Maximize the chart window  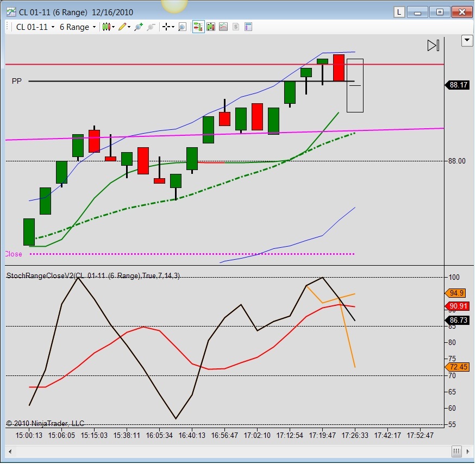440,12
